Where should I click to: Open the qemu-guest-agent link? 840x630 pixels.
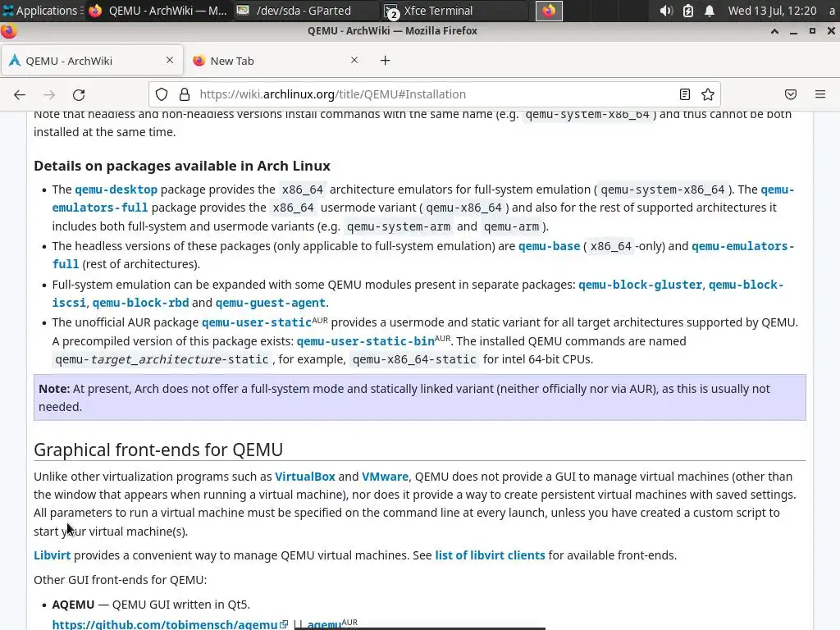point(271,304)
